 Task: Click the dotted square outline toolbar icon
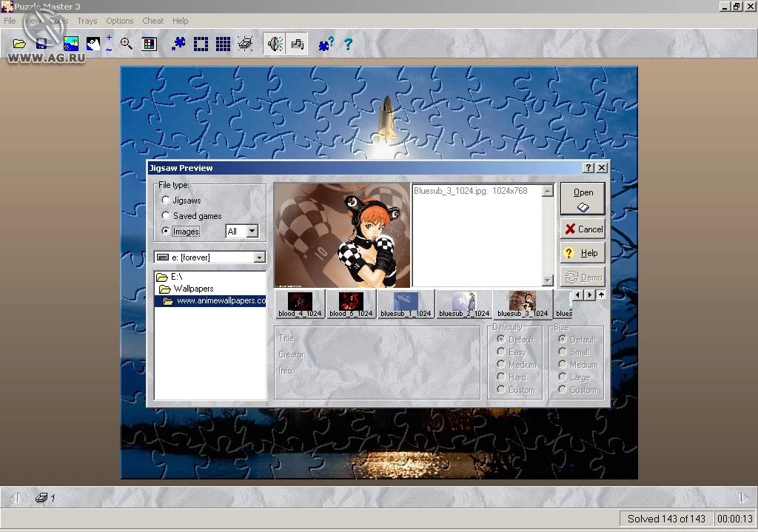(x=201, y=44)
